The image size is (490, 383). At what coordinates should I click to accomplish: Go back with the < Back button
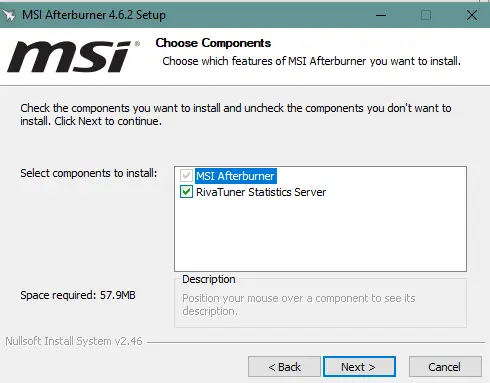284,367
